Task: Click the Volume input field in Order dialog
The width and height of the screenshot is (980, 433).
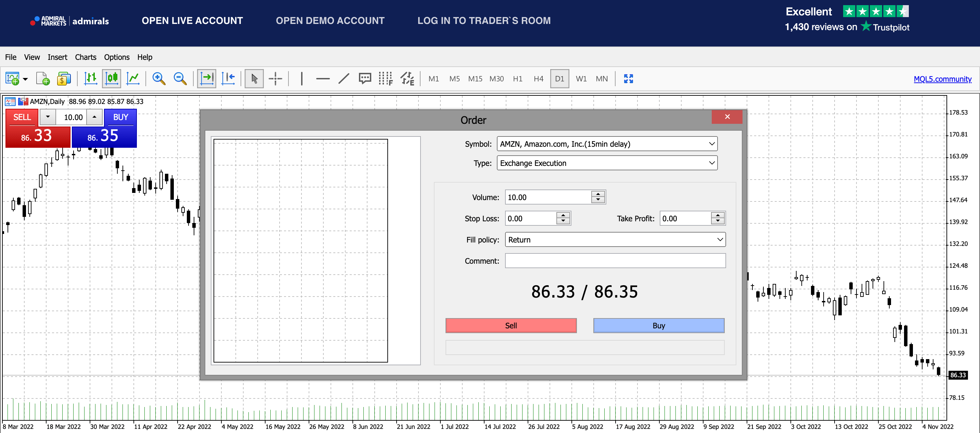Action: pos(548,197)
